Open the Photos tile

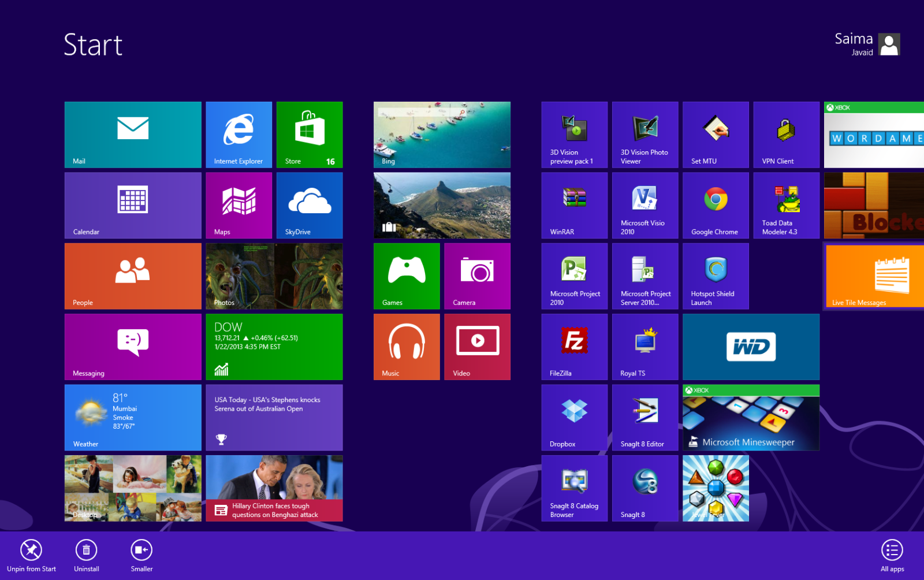pyautogui.click(x=274, y=276)
